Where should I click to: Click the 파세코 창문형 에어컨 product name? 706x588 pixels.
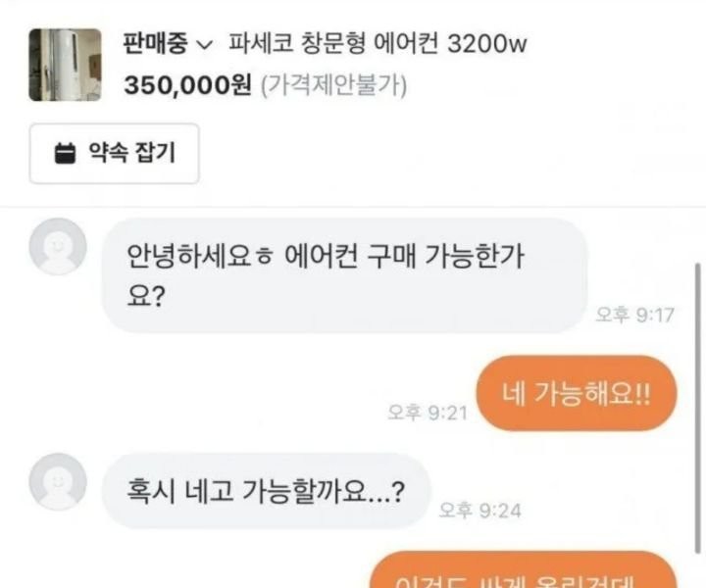pyautogui.click(x=333, y=44)
